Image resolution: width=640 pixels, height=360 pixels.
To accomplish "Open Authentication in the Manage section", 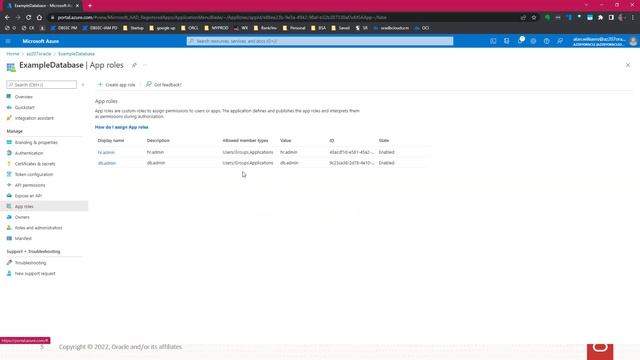I will tap(29, 153).
